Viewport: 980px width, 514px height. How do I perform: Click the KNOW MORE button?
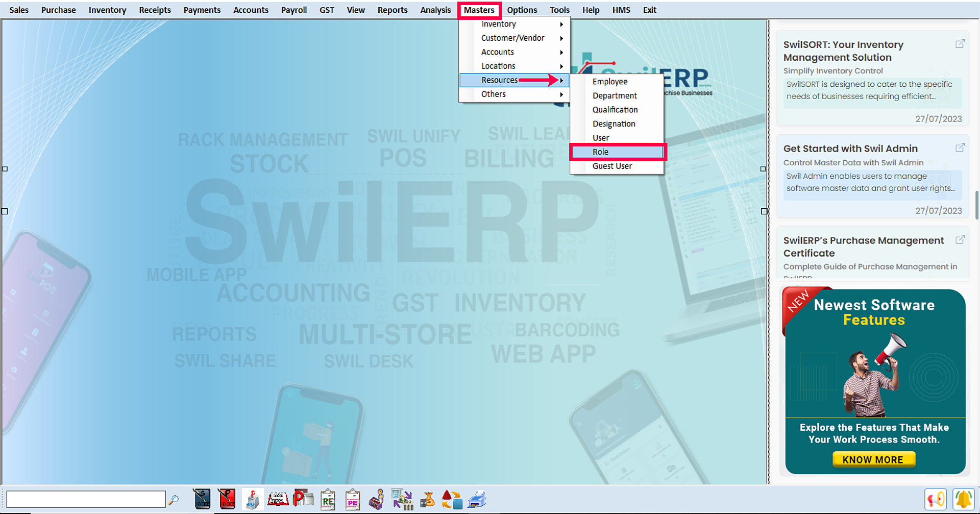coord(873,459)
